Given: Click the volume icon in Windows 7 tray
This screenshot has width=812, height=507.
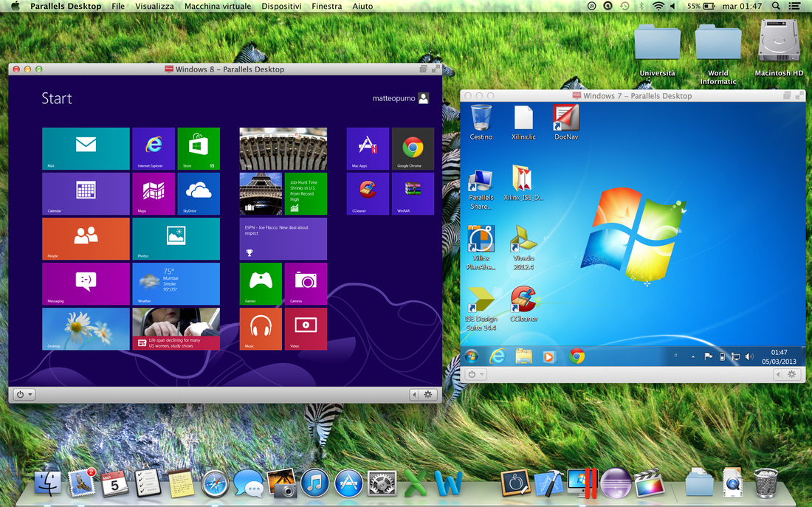Looking at the screenshot, I should tap(749, 356).
